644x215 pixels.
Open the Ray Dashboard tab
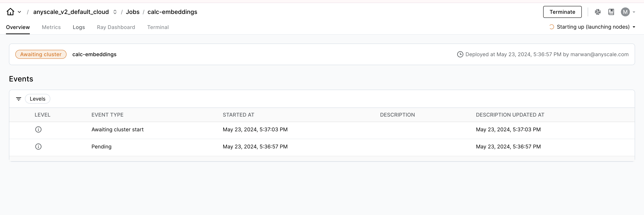(116, 27)
